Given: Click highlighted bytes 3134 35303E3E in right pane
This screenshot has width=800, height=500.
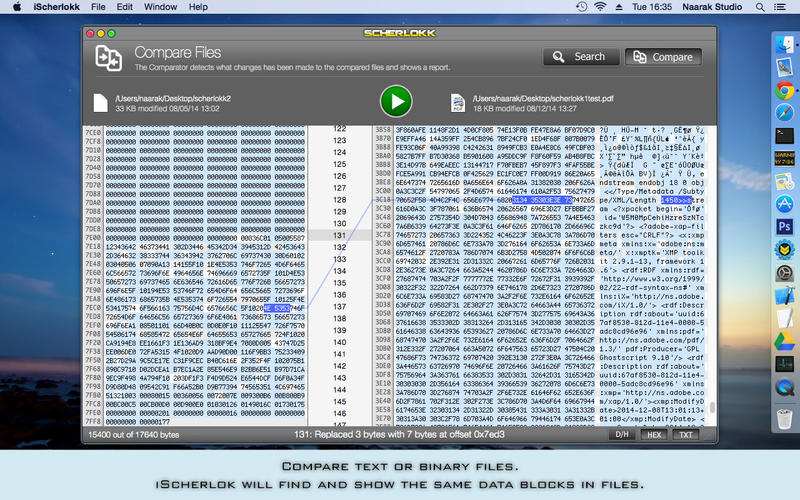Looking at the screenshot, I should point(542,200).
